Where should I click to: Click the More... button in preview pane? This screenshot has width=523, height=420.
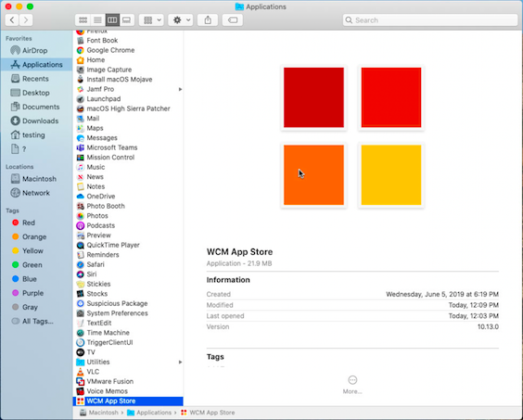point(352,385)
